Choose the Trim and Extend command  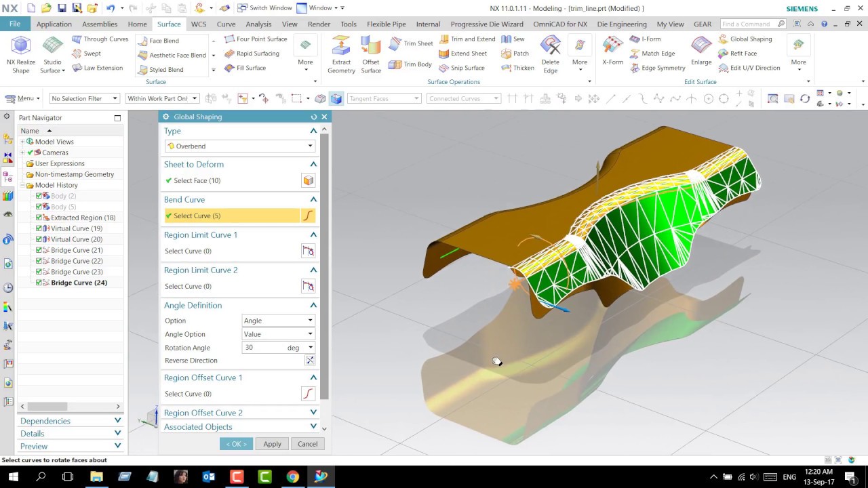click(x=467, y=39)
